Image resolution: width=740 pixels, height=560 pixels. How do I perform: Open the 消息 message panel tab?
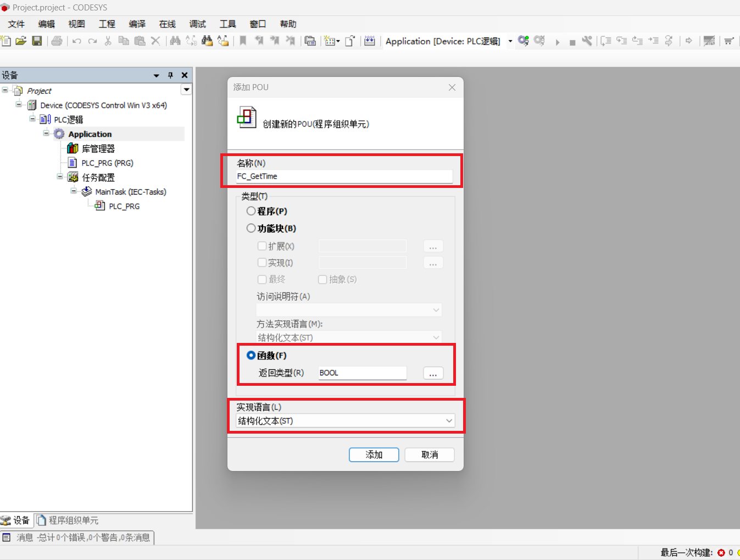click(77, 537)
